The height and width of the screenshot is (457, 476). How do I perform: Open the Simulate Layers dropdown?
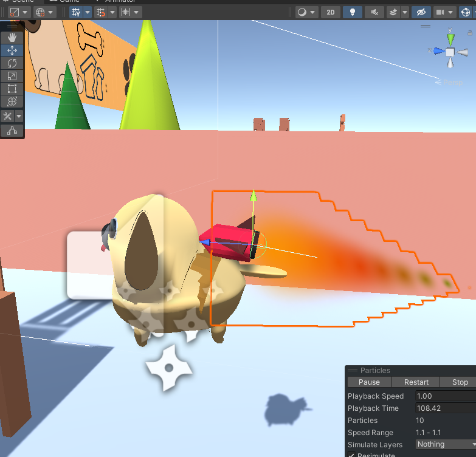(446, 444)
